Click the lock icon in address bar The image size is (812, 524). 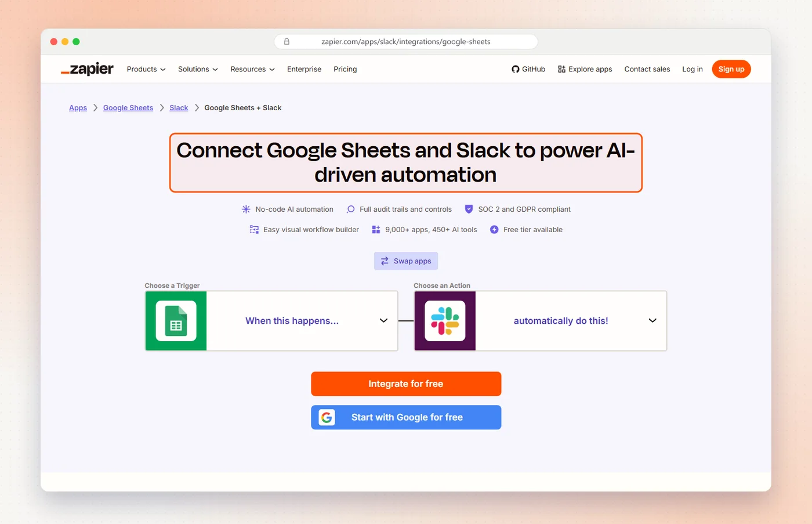(287, 42)
